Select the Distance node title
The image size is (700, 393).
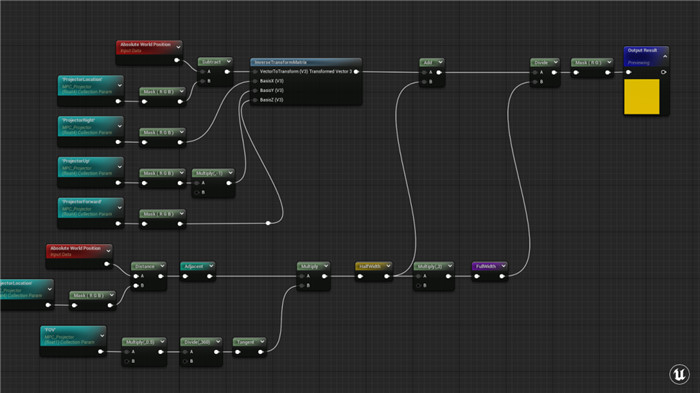pos(145,267)
